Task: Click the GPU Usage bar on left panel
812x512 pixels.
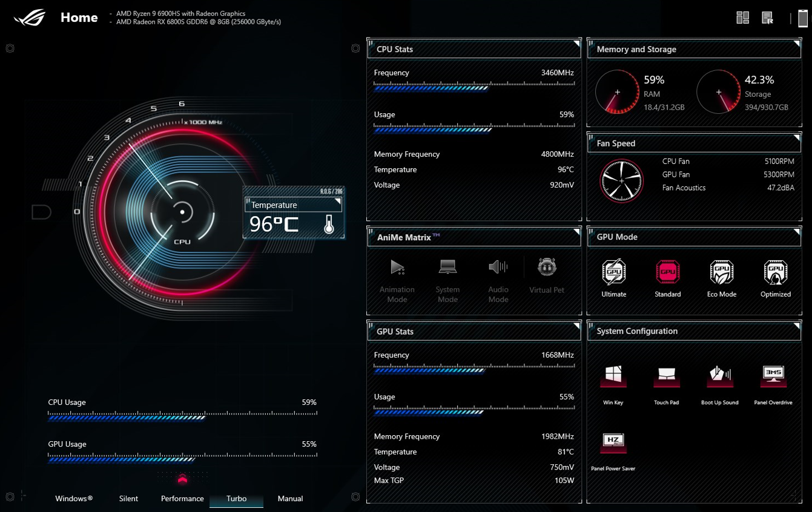Action: point(182,458)
